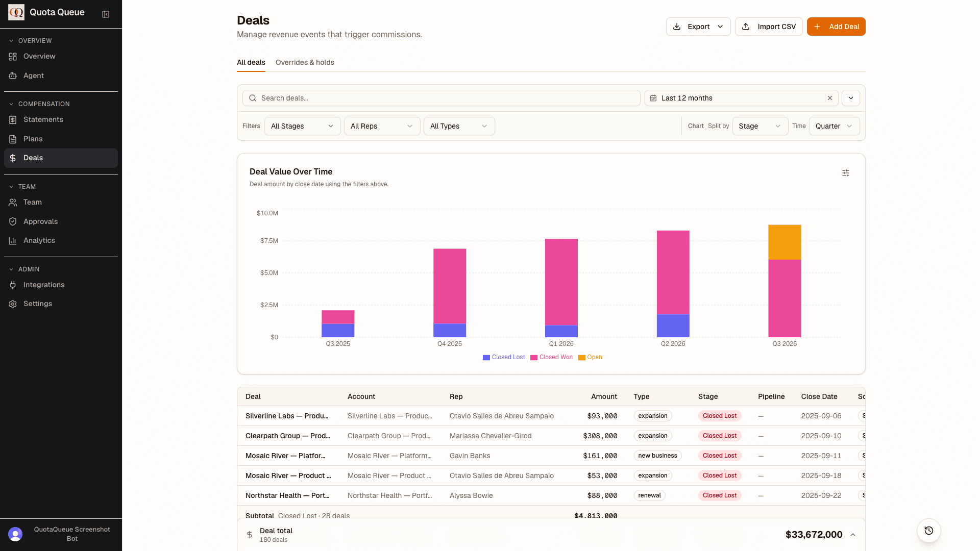The width and height of the screenshot is (980, 551).
Task: Switch to Overrides & holds tab
Action: 305,62
